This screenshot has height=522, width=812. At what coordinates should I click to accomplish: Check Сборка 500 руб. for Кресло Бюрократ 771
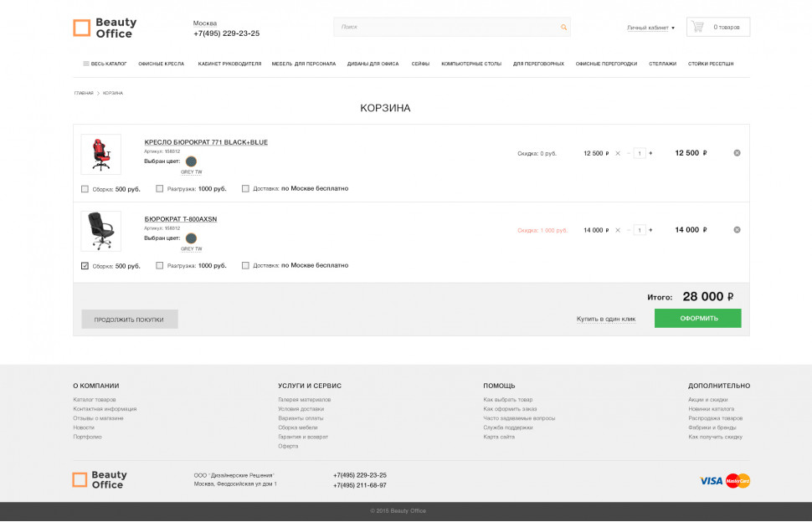coord(85,189)
